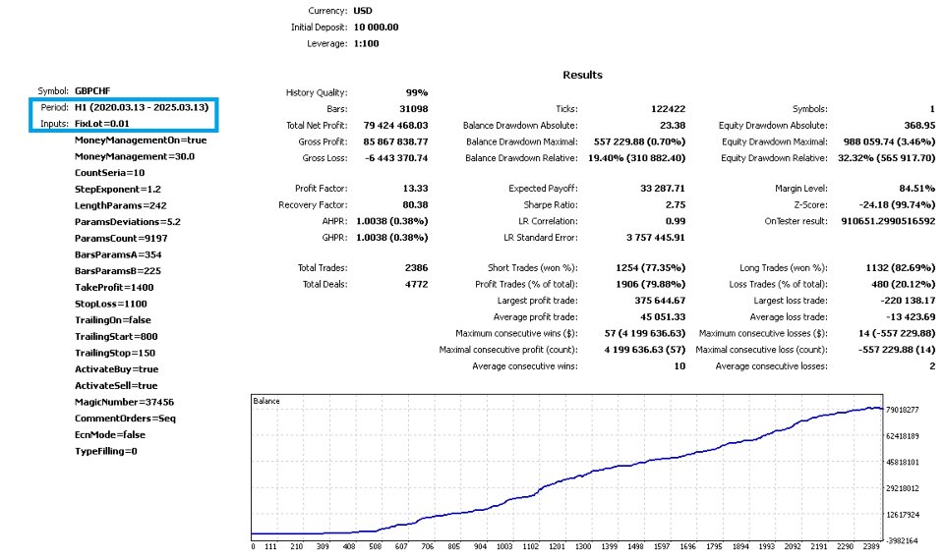Click the StopLoss=1100 parameter line
This screenshot has width=944, height=560.
point(111,304)
